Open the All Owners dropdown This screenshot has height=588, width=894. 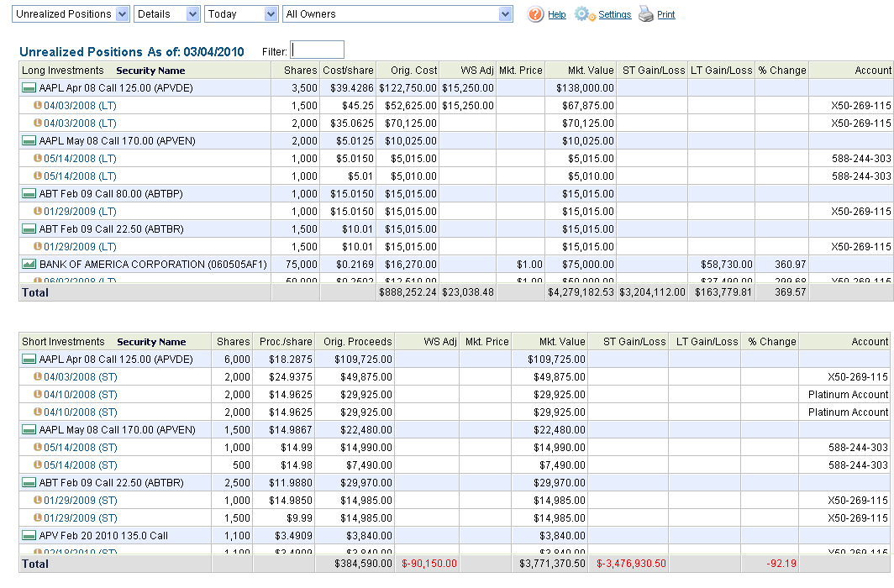pyautogui.click(x=397, y=14)
